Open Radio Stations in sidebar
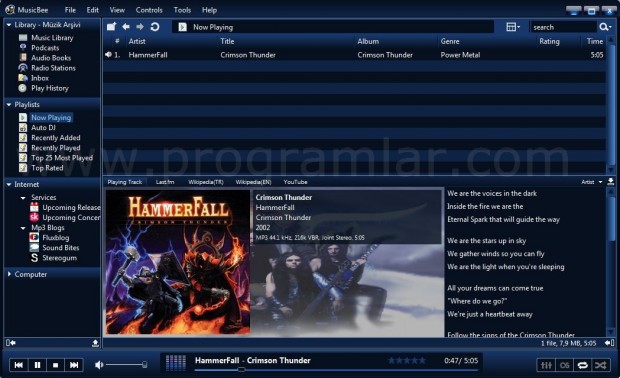This screenshot has height=378, width=620. tap(53, 68)
